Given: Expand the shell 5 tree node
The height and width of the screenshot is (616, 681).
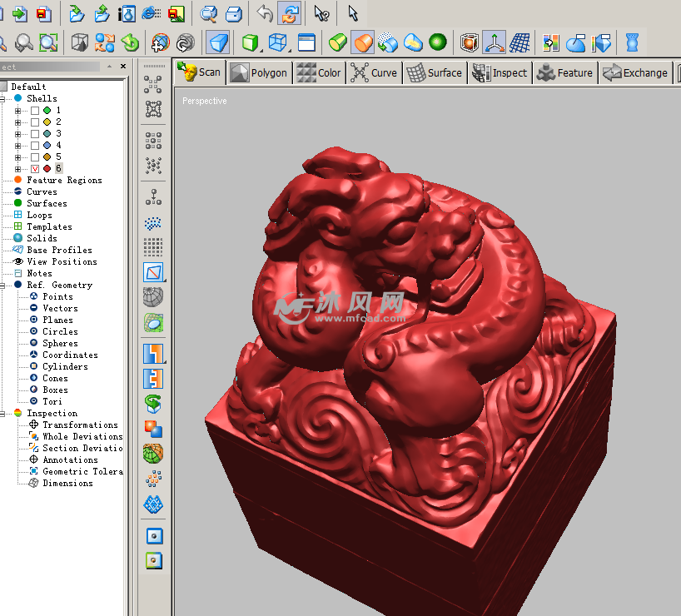Looking at the screenshot, I should (18, 157).
